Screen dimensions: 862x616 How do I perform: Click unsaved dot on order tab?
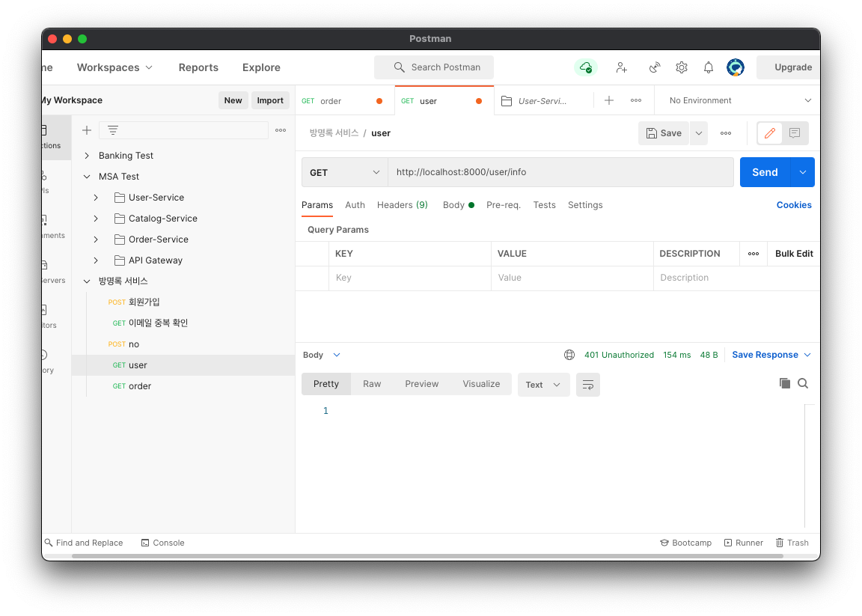tap(379, 100)
